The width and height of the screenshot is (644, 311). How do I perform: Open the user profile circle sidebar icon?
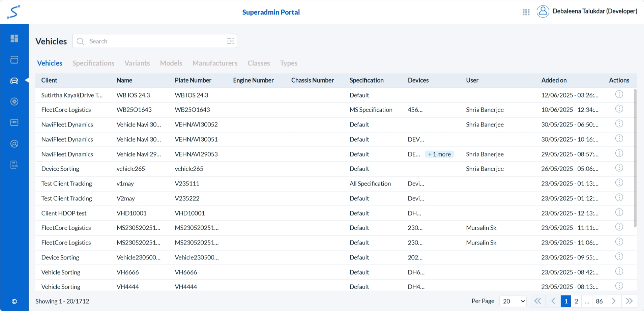pyautogui.click(x=14, y=144)
